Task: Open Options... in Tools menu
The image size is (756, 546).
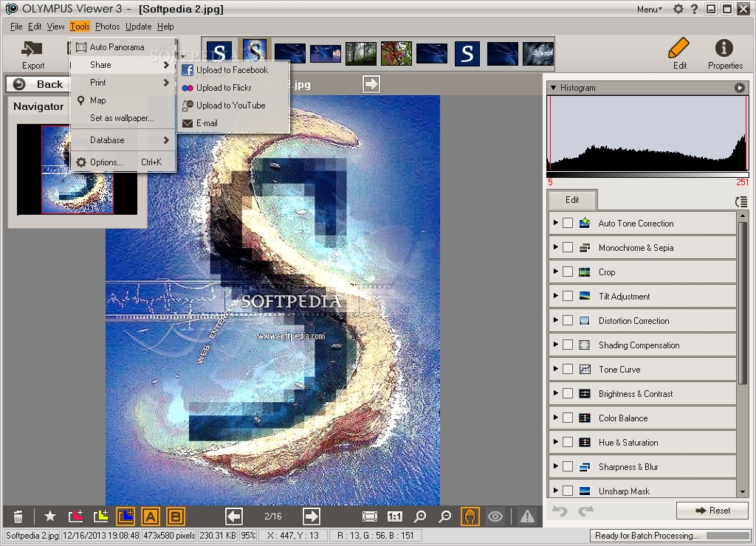Action: [x=123, y=162]
